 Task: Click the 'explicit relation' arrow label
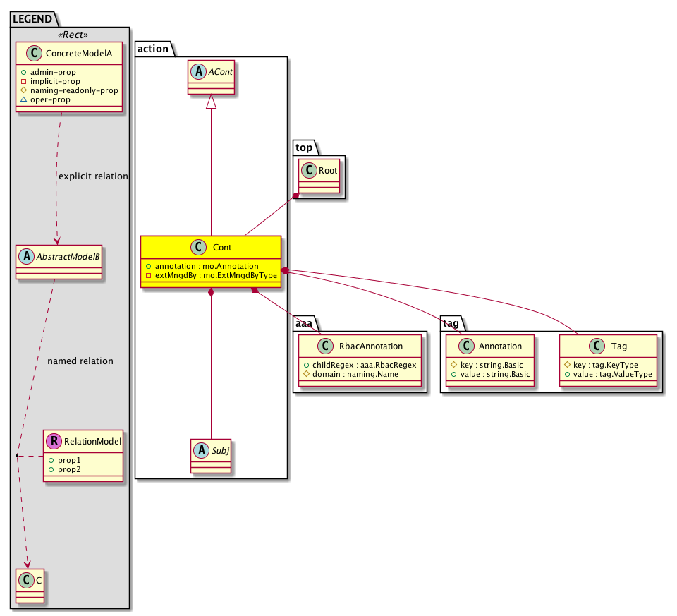point(93,176)
